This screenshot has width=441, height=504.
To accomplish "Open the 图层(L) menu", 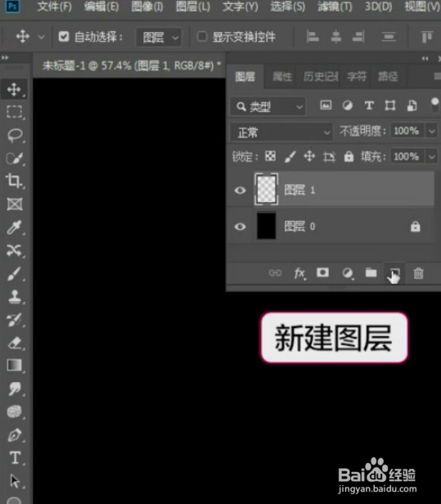I will 193,7.
